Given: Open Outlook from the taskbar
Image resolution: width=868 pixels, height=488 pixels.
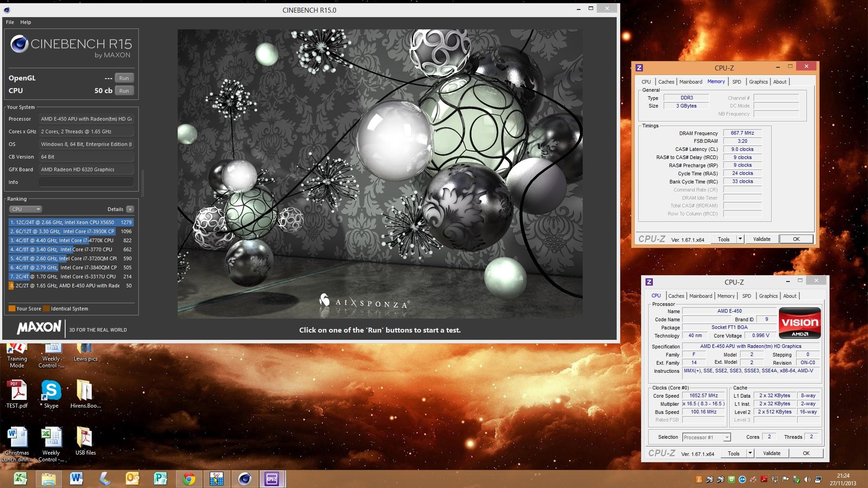Looking at the screenshot, I should [x=132, y=479].
